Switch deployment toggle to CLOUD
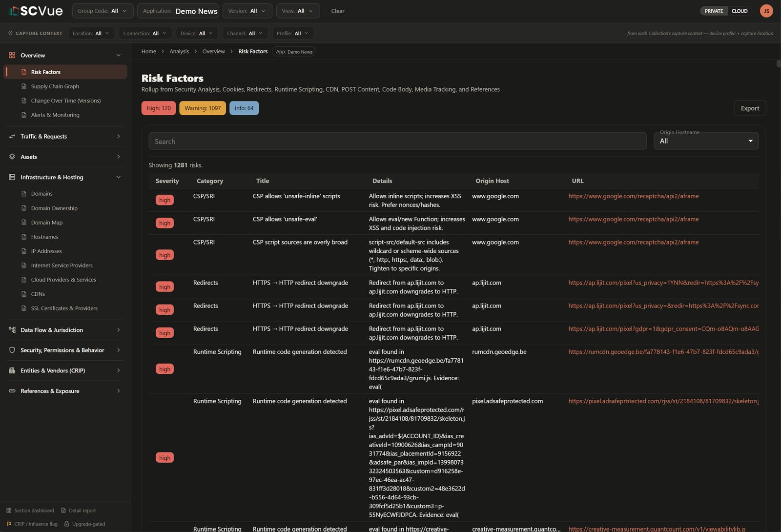781x532 pixels. pos(740,11)
